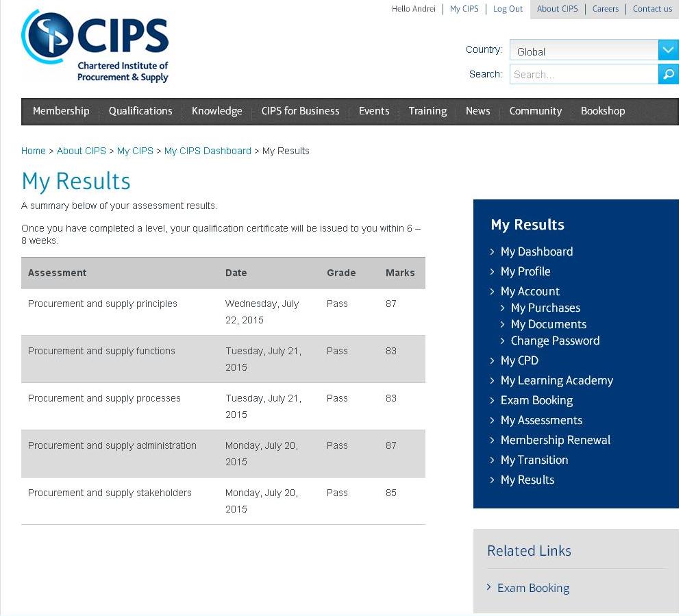The width and height of the screenshot is (696, 616).
Task: Open the Membership menu
Action: tap(61, 111)
